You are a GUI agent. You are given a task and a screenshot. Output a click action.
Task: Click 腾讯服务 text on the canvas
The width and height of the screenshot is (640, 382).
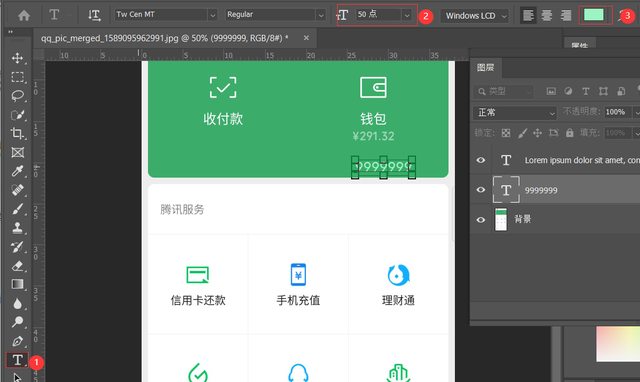(182, 210)
